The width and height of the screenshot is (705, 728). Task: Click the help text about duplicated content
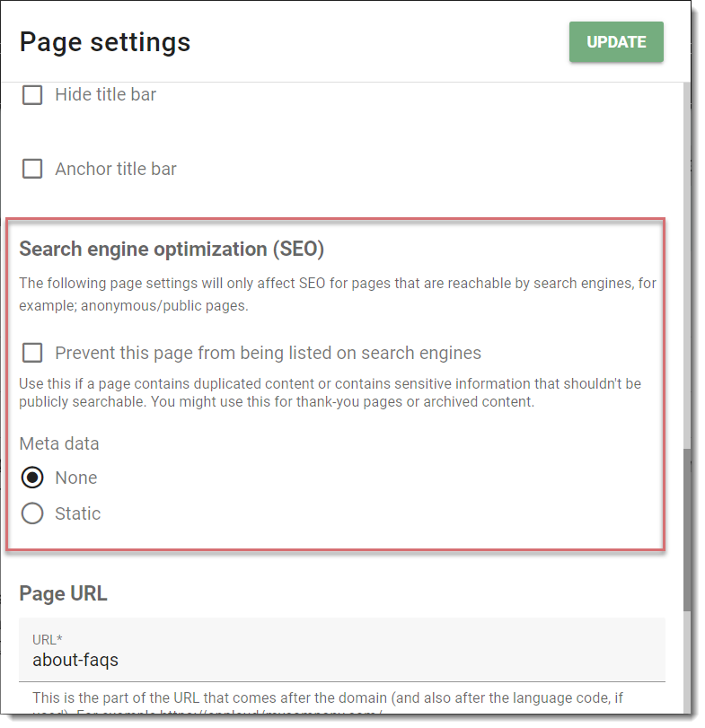tap(330, 393)
